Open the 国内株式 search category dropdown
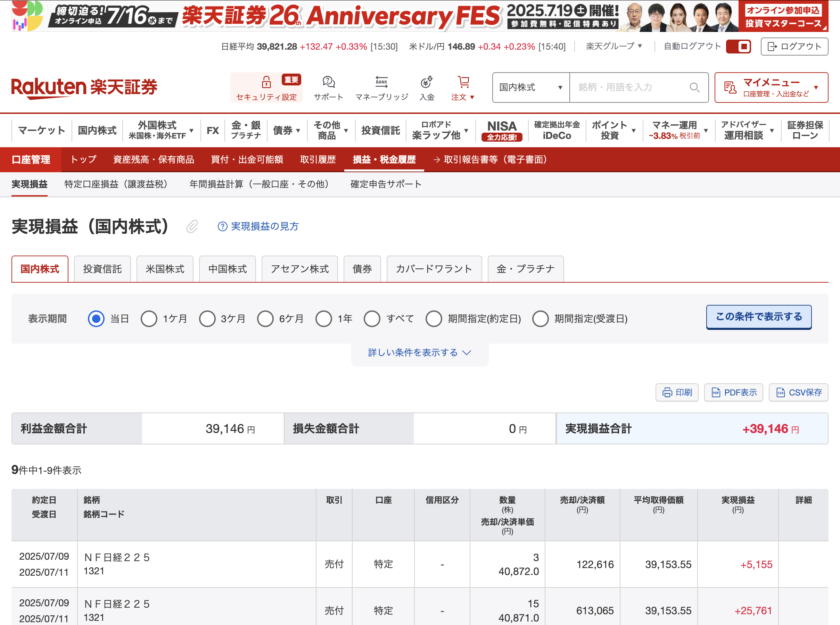 point(531,87)
